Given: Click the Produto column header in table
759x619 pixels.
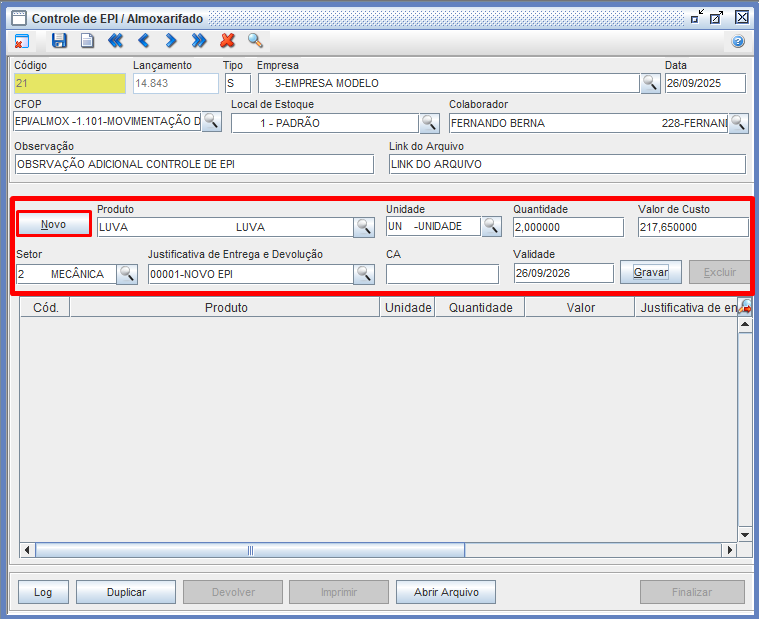Looking at the screenshot, I should 226,308.
